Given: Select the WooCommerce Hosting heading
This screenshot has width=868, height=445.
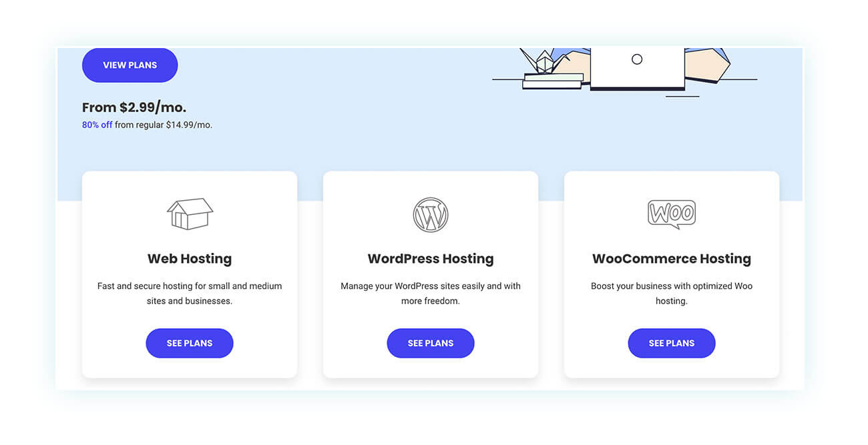Looking at the screenshot, I should pyautogui.click(x=672, y=259).
